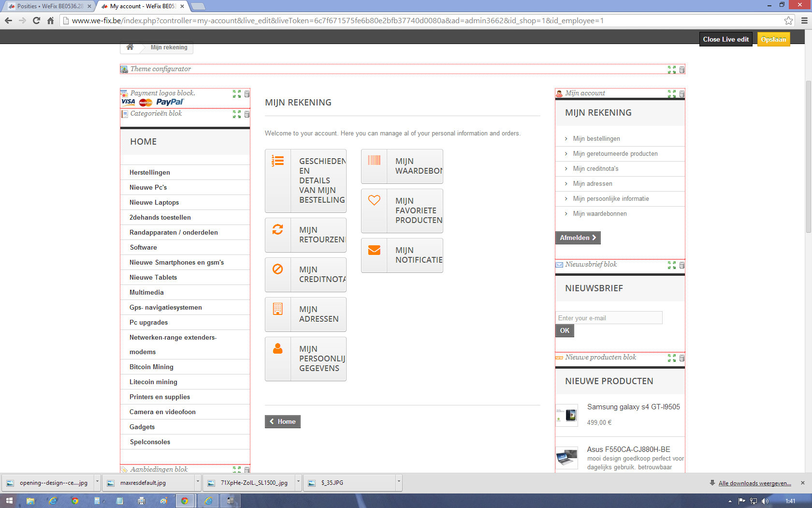Click the move icon of Nieuwe producten blok
The height and width of the screenshot is (508, 812).
tap(672, 358)
